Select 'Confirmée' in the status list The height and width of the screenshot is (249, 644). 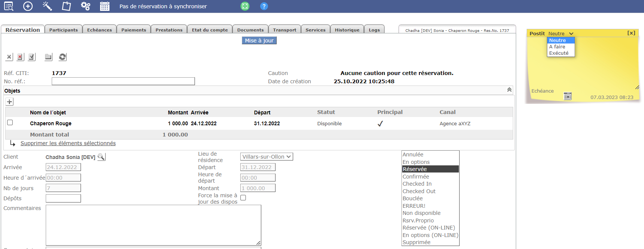coord(416,177)
